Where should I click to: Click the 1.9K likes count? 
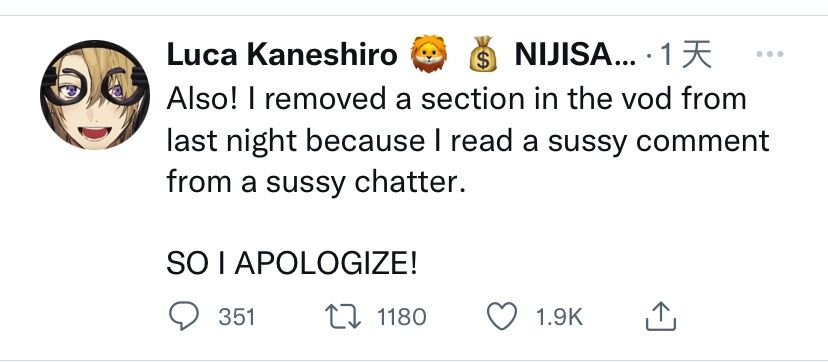tap(559, 317)
